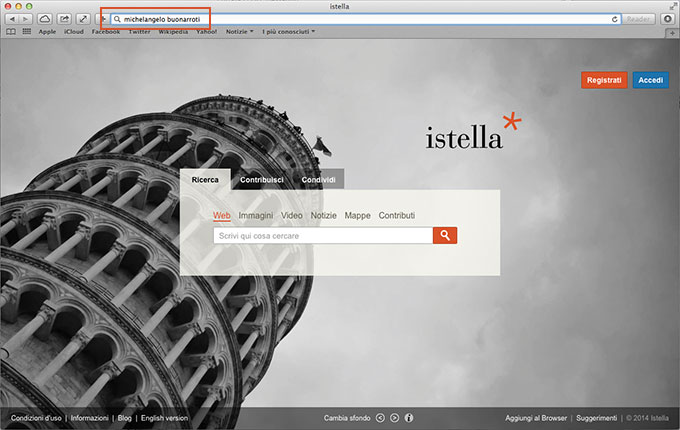Image resolution: width=680 pixels, height=430 pixels.
Task: Open the Downloads toolbar icon
Action: [x=668, y=19]
